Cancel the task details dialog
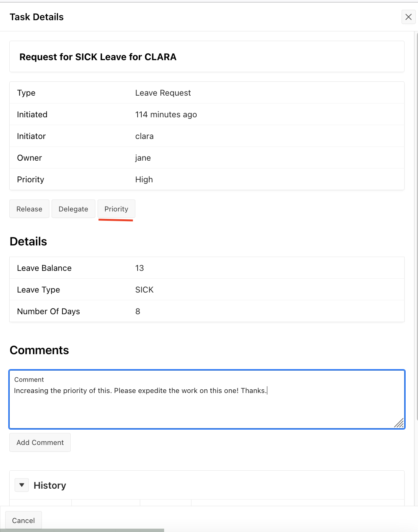 pyautogui.click(x=23, y=520)
